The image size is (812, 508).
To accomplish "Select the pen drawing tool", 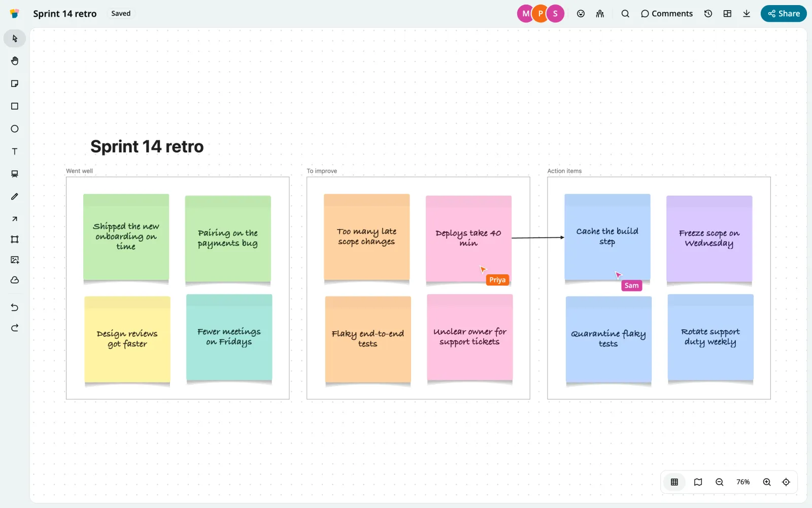I will 15,197.
